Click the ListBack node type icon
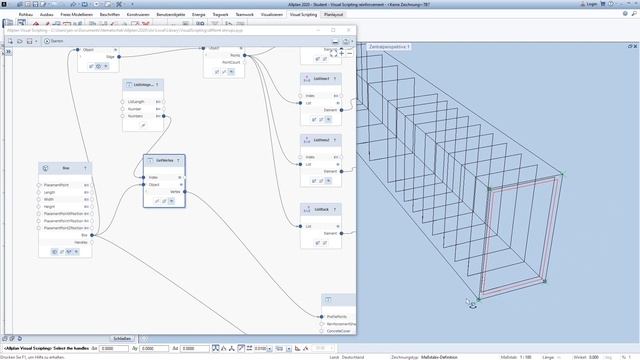 307,209
